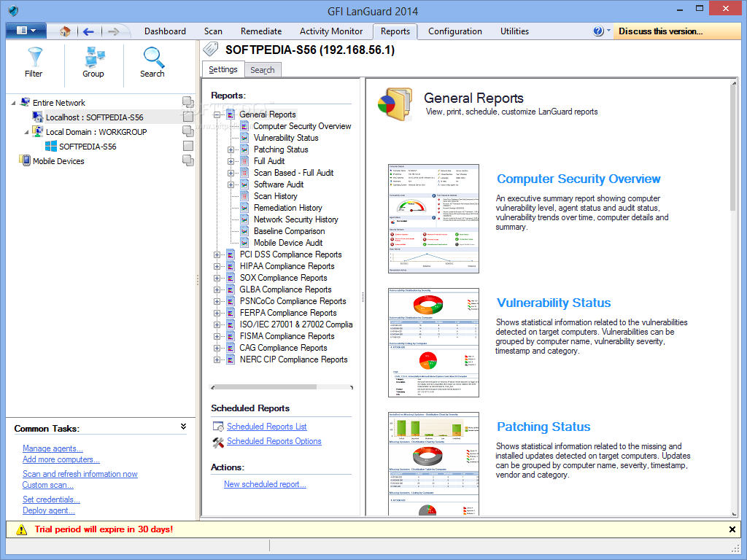The height and width of the screenshot is (560, 747).
Task: Click the Scheduled Reports Options tools icon
Action: [218, 442]
